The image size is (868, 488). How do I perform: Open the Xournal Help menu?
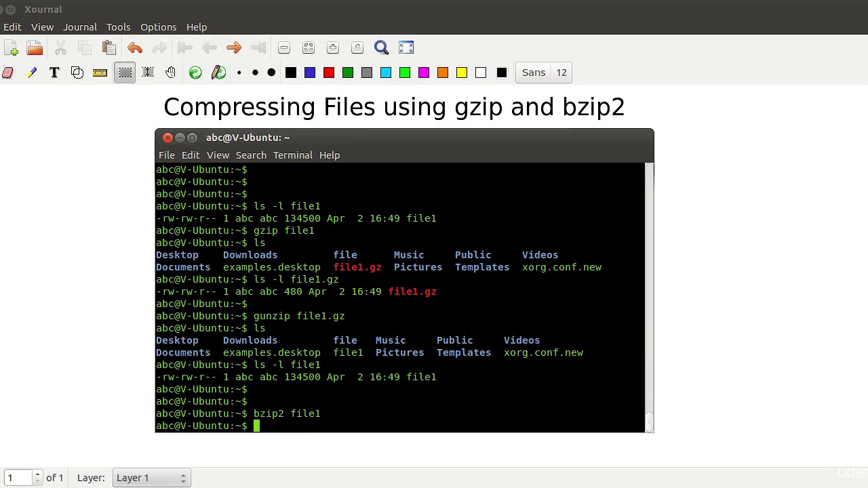(x=197, y=27)
